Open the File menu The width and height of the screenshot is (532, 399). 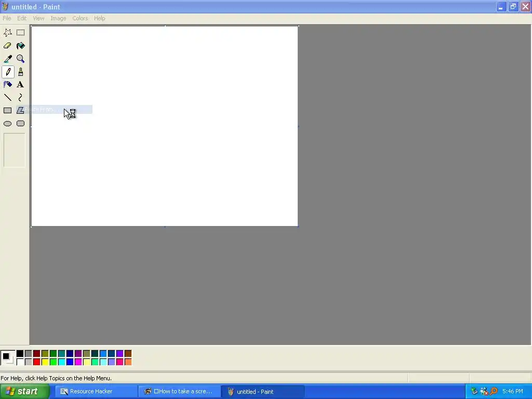click(7, 18)
